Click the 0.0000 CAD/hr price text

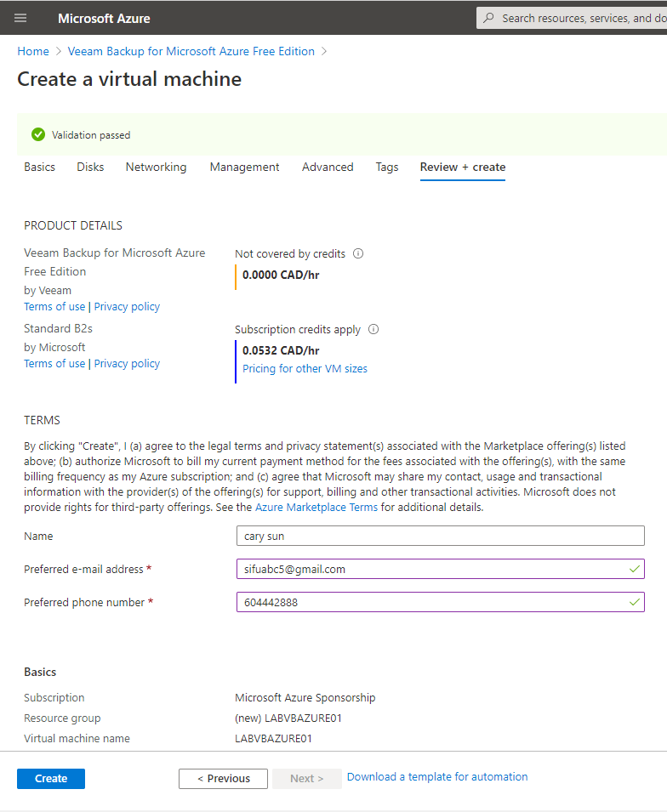pos(281,275)
